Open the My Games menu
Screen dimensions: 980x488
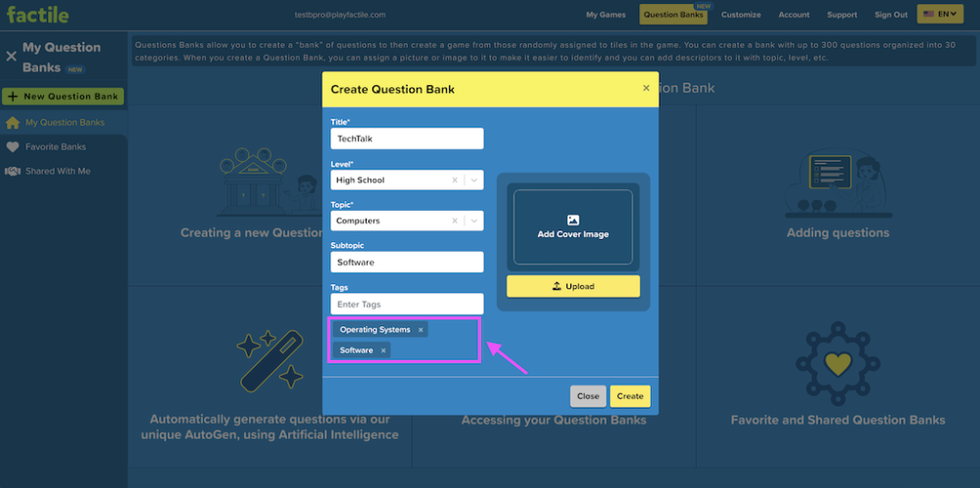click(606, 15)
